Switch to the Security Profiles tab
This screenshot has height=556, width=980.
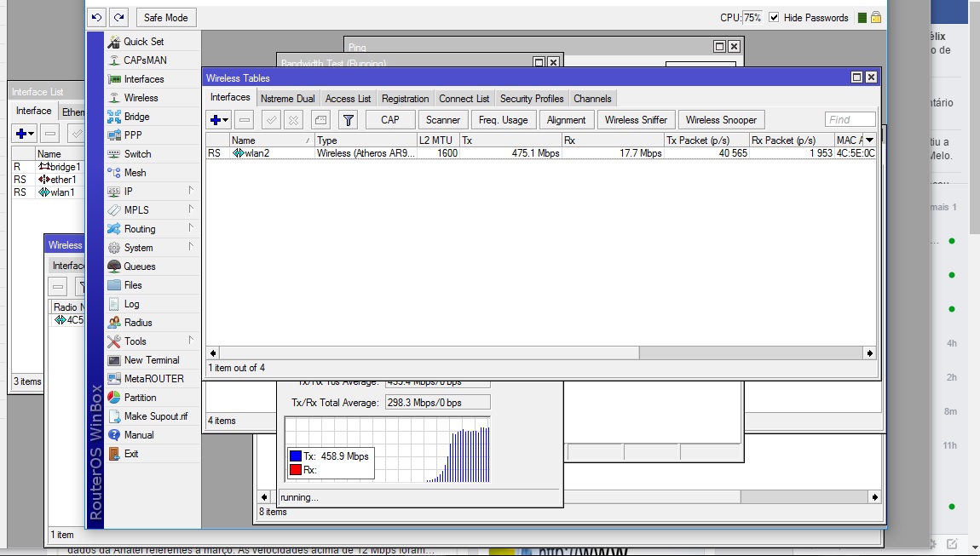tap(532, 99)
